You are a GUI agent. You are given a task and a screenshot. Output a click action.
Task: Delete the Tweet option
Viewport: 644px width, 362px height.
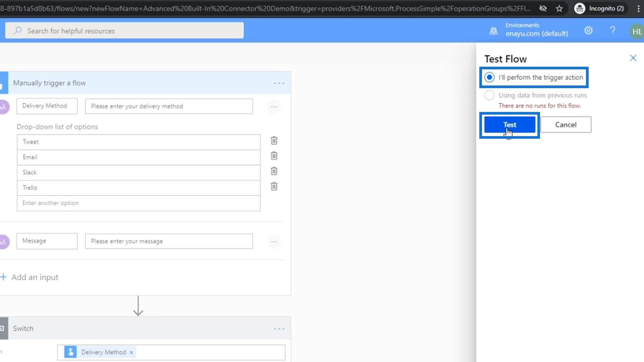pos(274,141)
